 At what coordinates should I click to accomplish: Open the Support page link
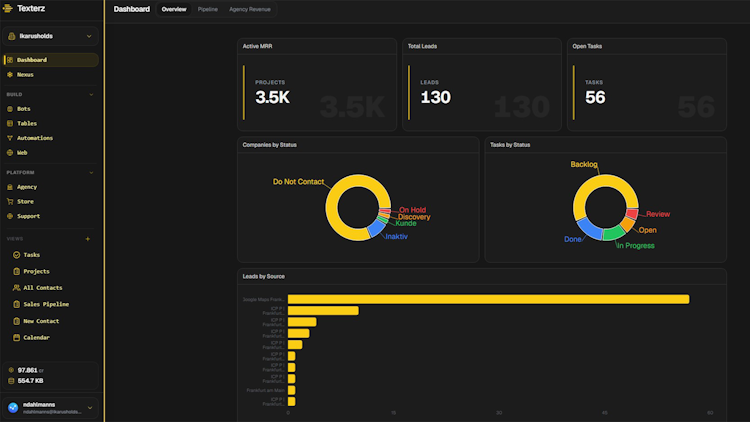(28, 216)
